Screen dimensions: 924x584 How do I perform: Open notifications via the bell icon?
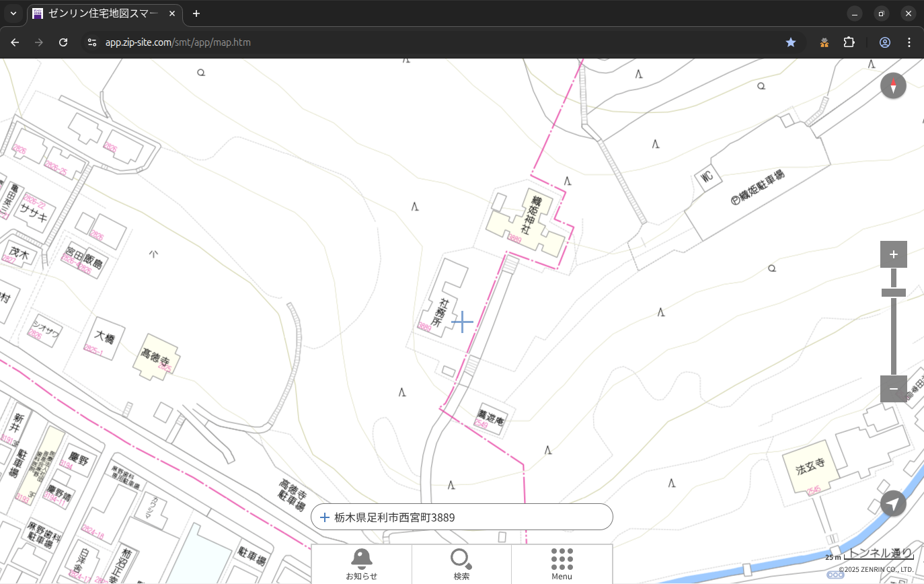coord(362,564)
